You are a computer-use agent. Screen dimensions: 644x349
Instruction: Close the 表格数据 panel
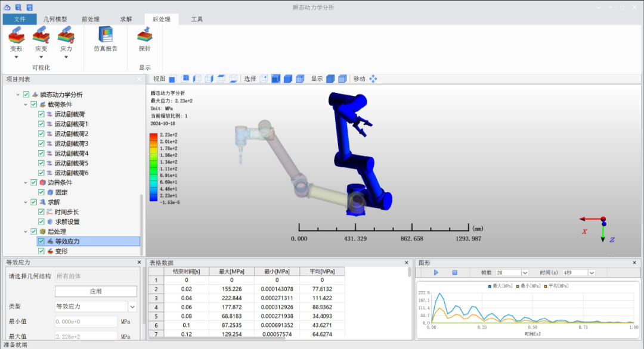(407, 263)
